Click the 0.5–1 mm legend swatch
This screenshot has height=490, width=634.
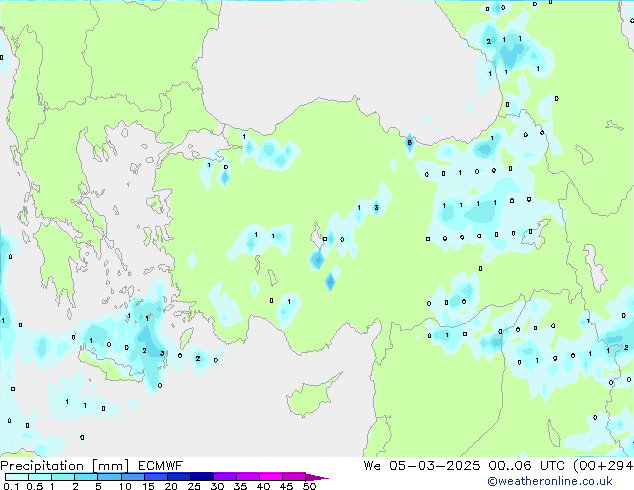[40, 477]
